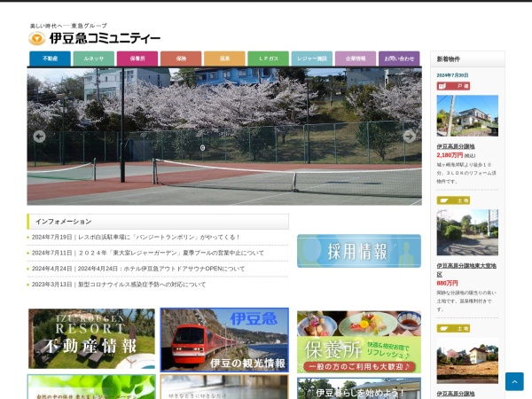This screenshot has width=532, height=399.
Task: Click the 伊豆急コミュニティー site logo
Action: 94,38
